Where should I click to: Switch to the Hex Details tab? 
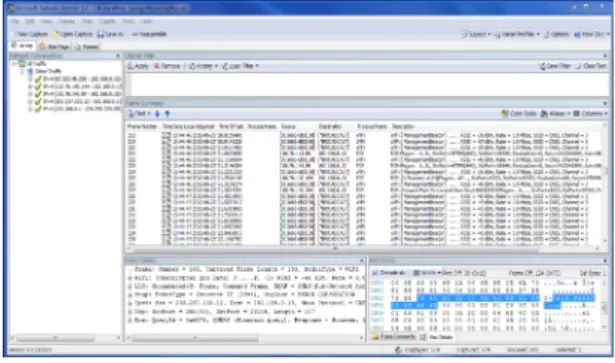click(438, 337)
